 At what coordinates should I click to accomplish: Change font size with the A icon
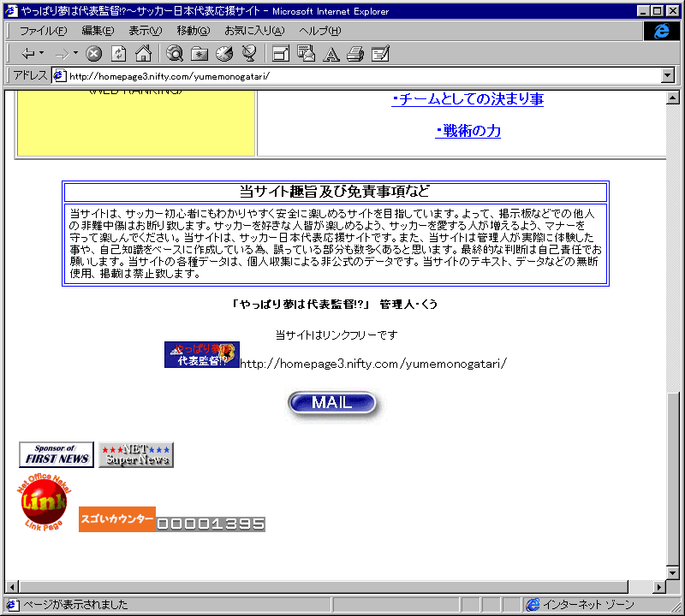(331, 54)
